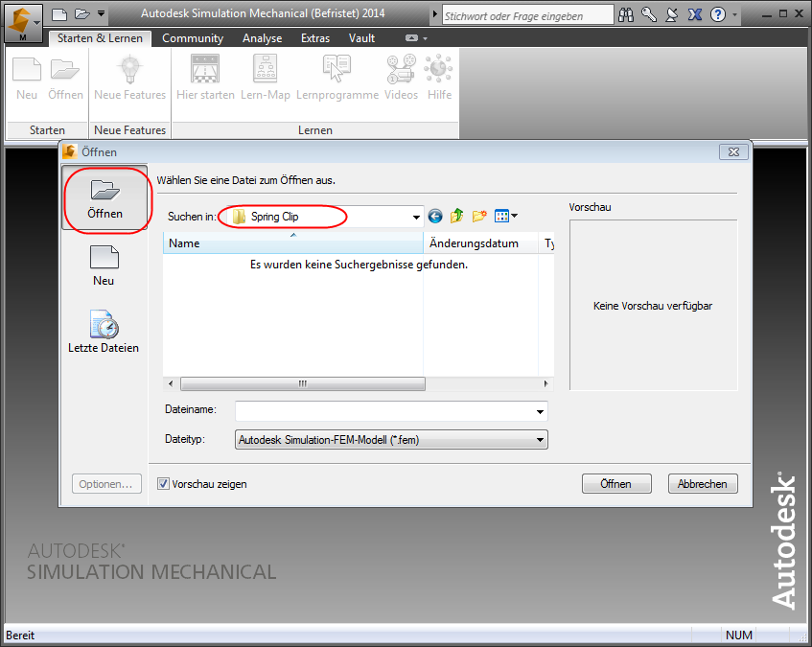Click the satellite Communication Center icon

(x=672, y=15)
